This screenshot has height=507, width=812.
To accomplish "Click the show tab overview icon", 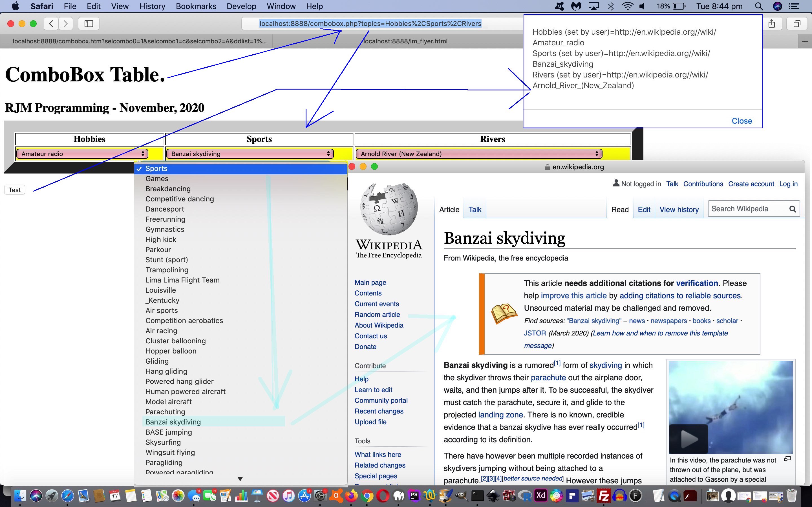I will pos(797,23).
